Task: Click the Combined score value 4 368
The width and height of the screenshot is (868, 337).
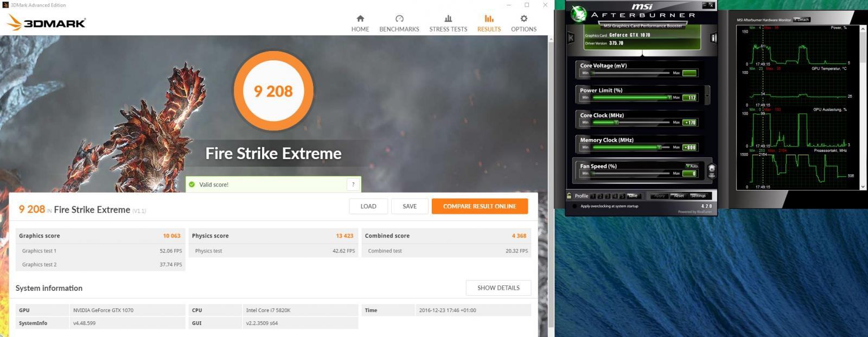Action: coord(519,236)
